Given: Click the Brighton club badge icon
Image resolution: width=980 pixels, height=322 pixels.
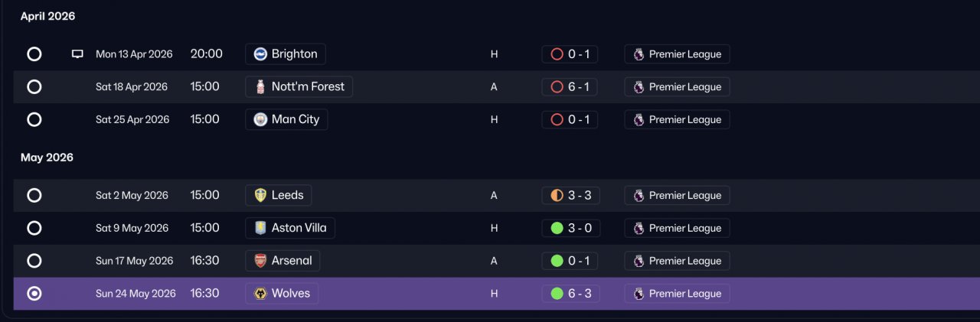Looking at the screenshot, I should 260,54.
